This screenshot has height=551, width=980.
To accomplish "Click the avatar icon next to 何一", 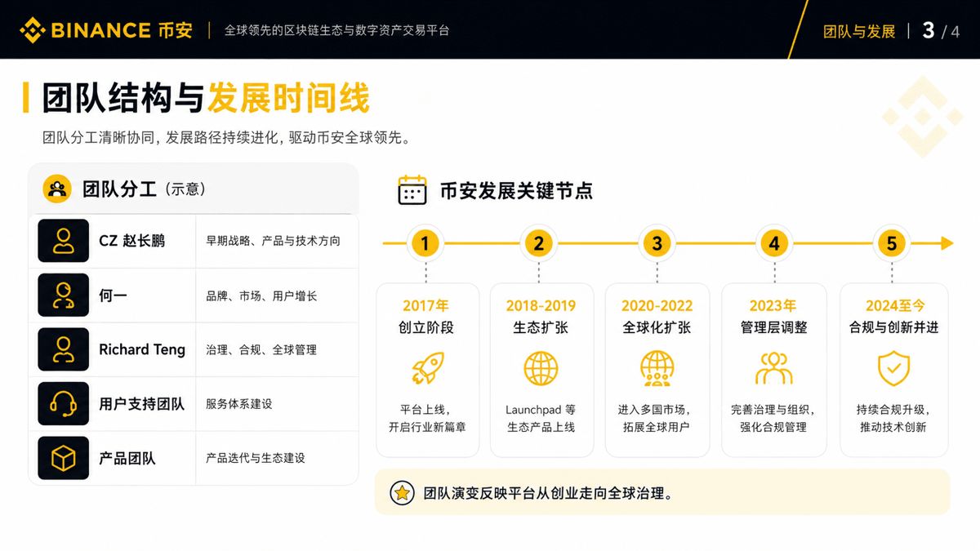I will tap(64, 295).
